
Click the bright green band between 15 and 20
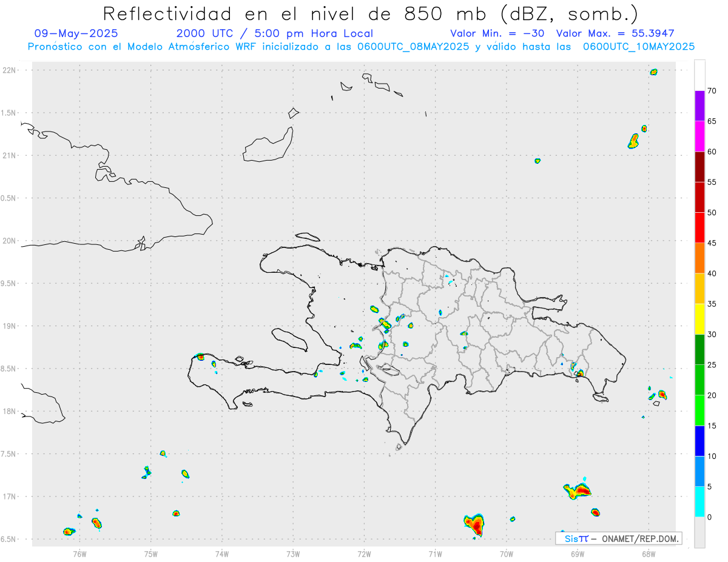[x=699, y=410]
